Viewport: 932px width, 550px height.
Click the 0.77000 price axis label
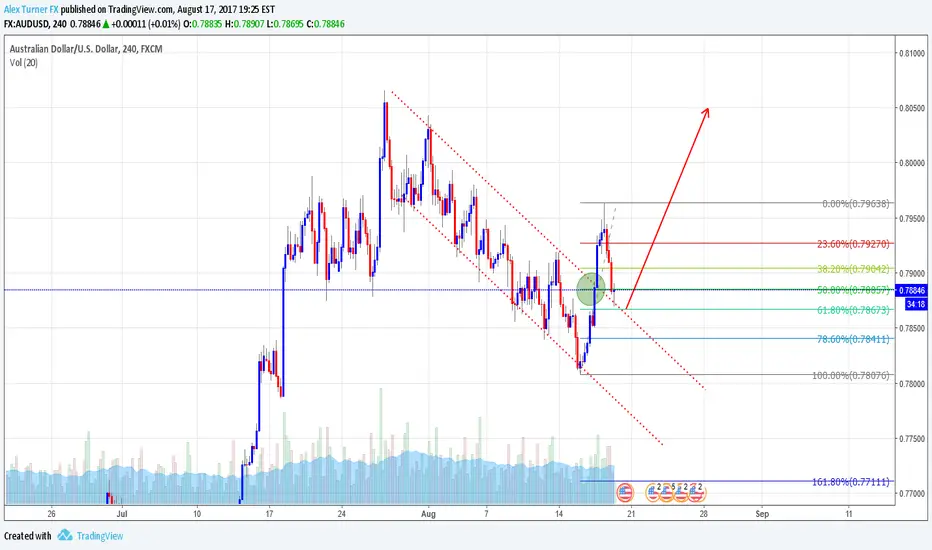(x=912, y=493)
